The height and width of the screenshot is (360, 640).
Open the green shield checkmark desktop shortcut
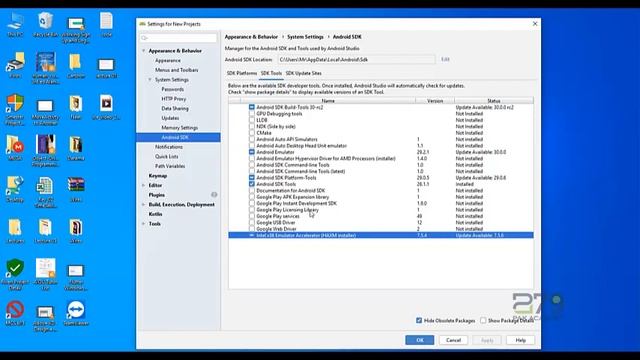coord(15,269)
